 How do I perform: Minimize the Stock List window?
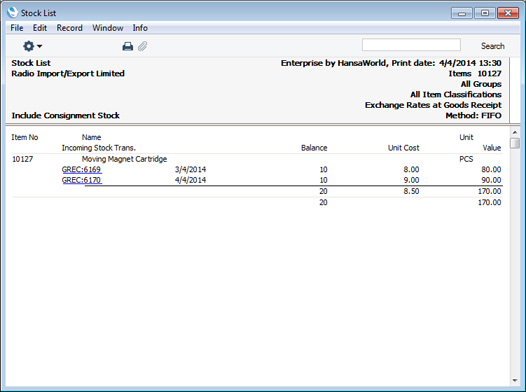[462, 13]
